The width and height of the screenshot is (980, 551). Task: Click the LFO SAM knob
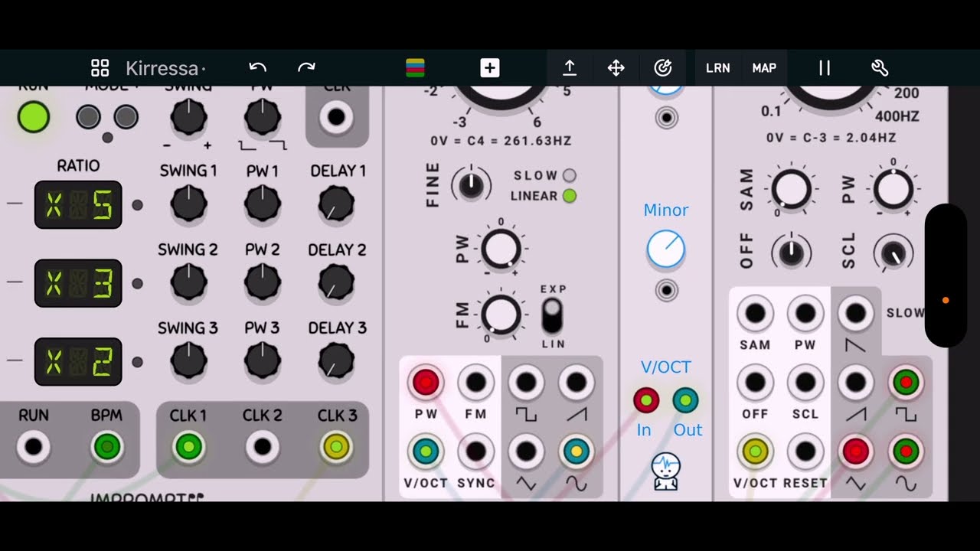(791, 188)
